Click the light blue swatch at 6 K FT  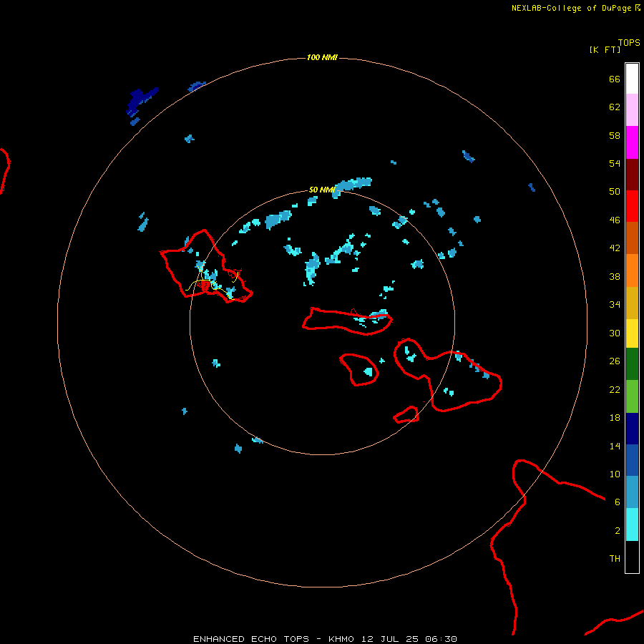click(632, 492)
